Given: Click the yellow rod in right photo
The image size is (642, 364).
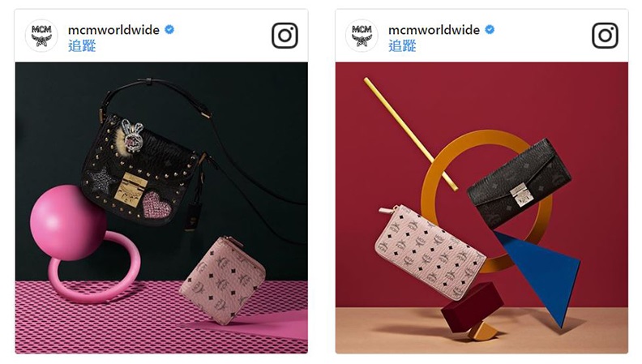Looking at the screenshot, I should click(411, 134).
